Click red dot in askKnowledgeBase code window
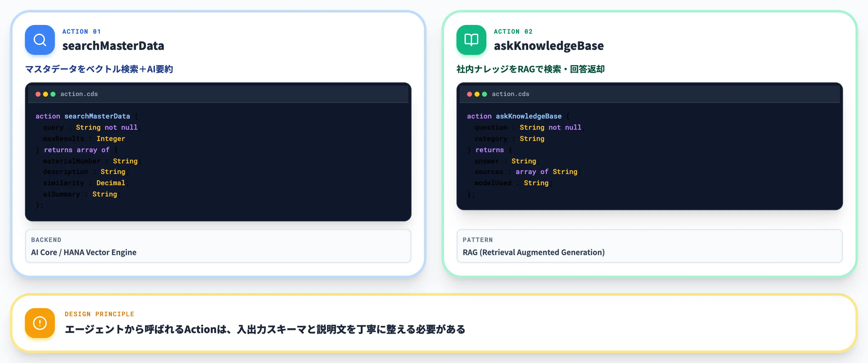This screenshot has height=363, width=868. tap(469, 94)
